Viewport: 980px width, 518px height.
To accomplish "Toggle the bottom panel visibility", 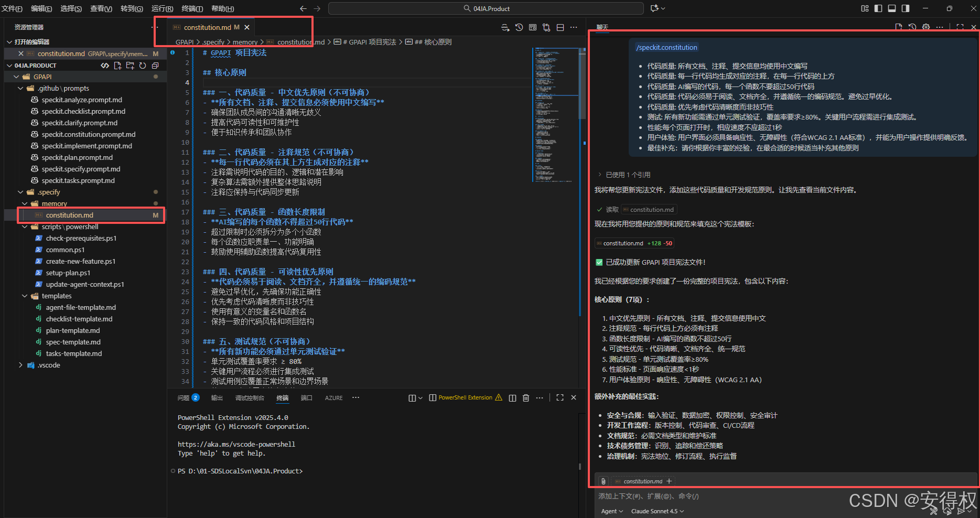I will pyautogui.click(x=892, y=8).
